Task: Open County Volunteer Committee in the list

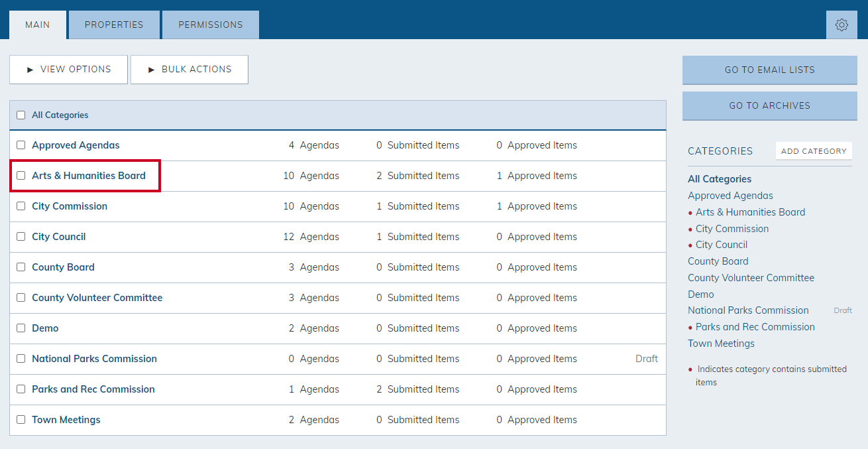Action: [97, 298]
